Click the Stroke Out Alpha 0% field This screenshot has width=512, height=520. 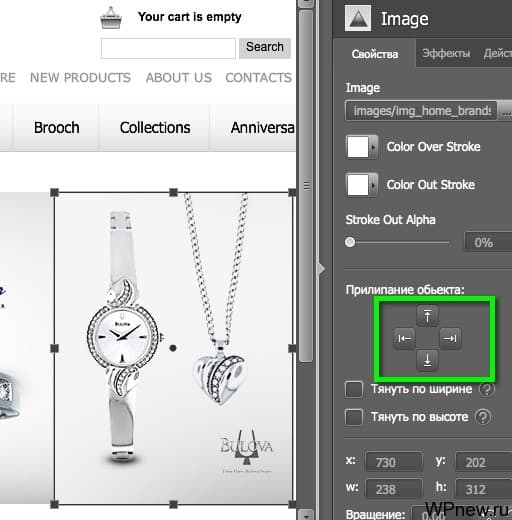488,242
